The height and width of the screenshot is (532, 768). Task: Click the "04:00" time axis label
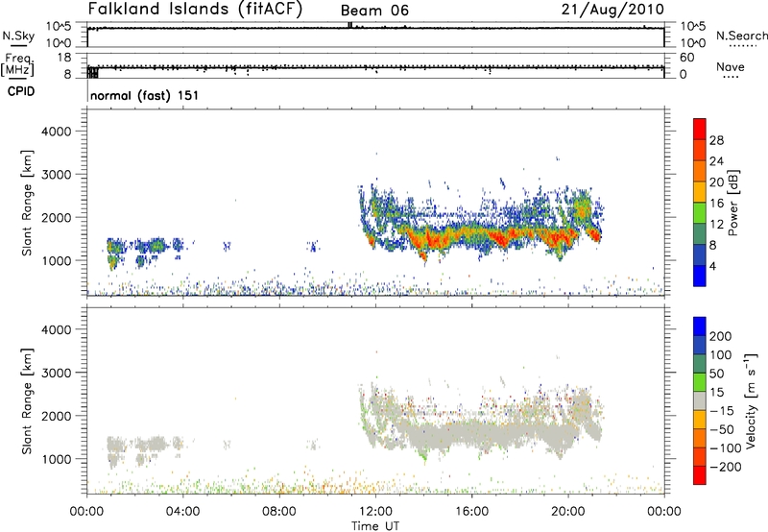tap(182, 512)
